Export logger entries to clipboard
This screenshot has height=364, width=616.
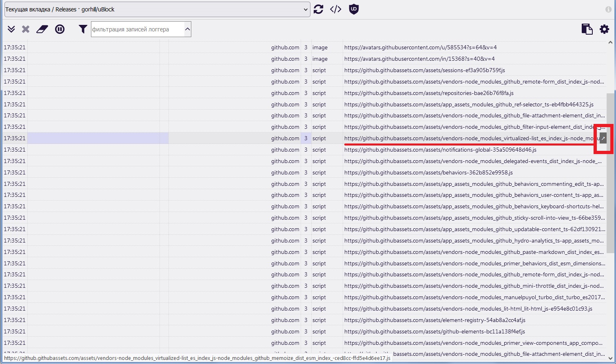[x=587, y=29]
